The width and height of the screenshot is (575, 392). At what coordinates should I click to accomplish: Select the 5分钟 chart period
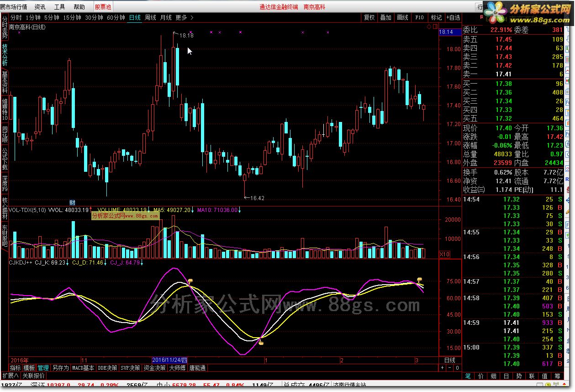[52, 18]
